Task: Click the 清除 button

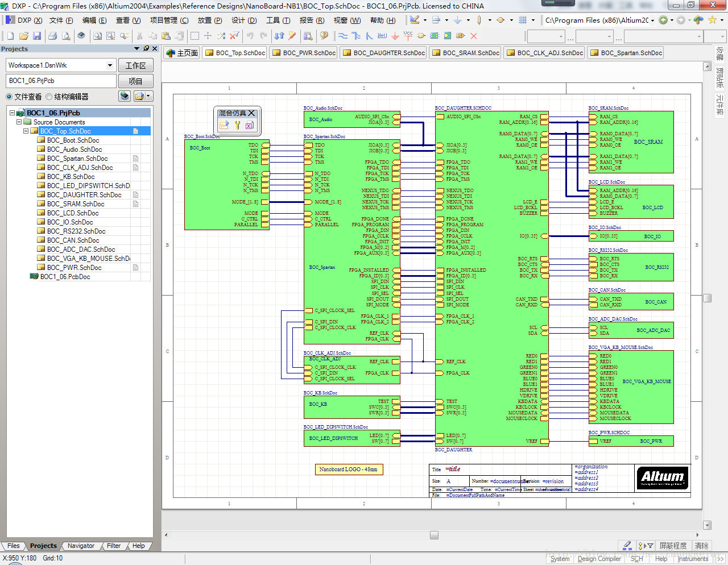Action: tap(701, 546)
